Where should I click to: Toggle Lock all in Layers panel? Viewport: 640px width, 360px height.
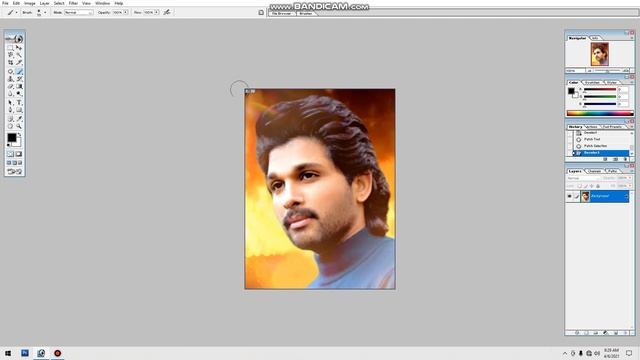point(598,186)
